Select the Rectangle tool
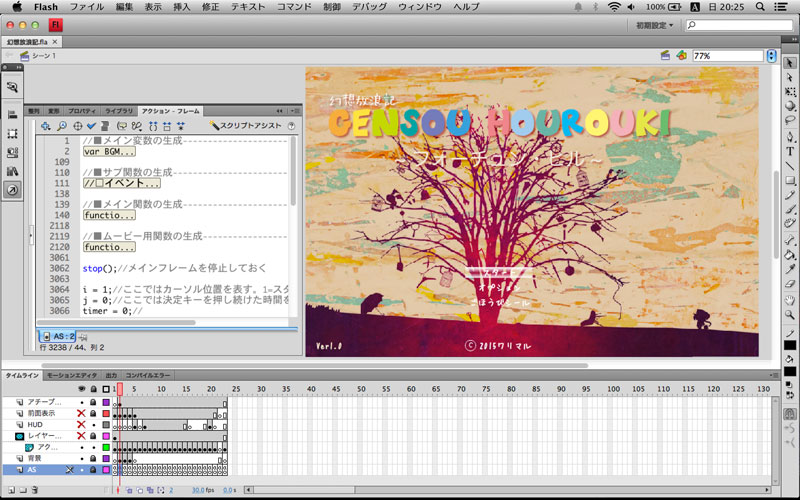This screenshot has width=800, height=500. coord(790,181)
